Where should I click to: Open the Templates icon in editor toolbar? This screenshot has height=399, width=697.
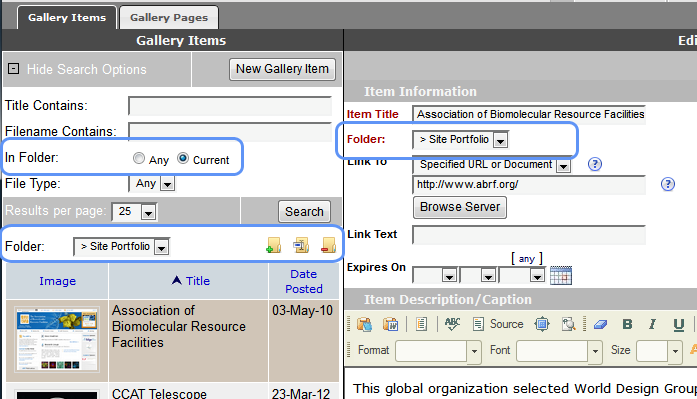click(x=421, y=324)
